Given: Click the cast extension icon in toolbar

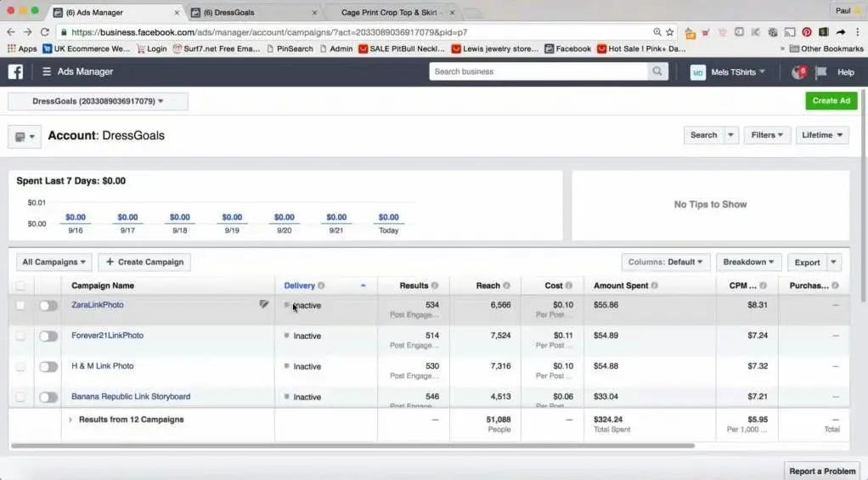Looking at the screenshot, I should click(x=789, y=32).
